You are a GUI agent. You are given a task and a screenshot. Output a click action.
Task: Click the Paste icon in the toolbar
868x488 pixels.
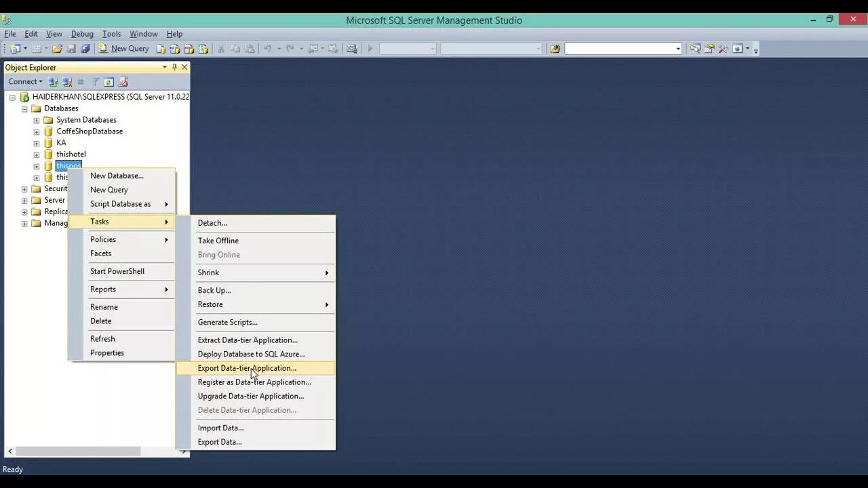(249, 49)
